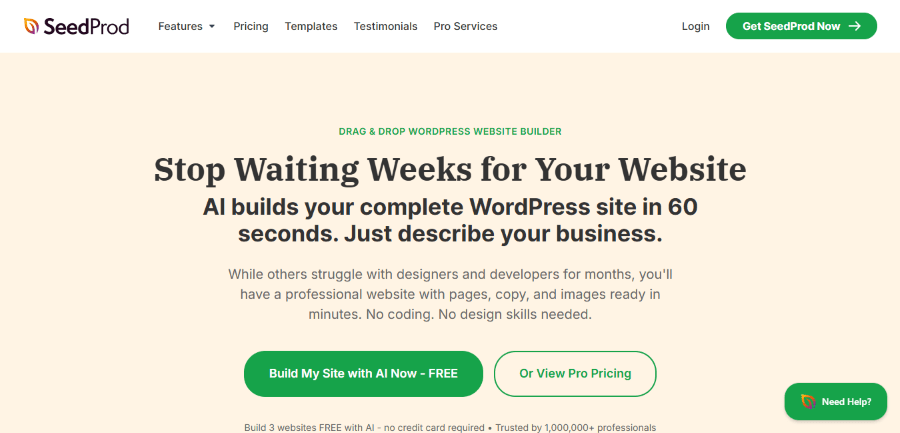Click Build My Site with AI Now - FREE
Viewport: 900px width, 433px height.
click(363, 374)
